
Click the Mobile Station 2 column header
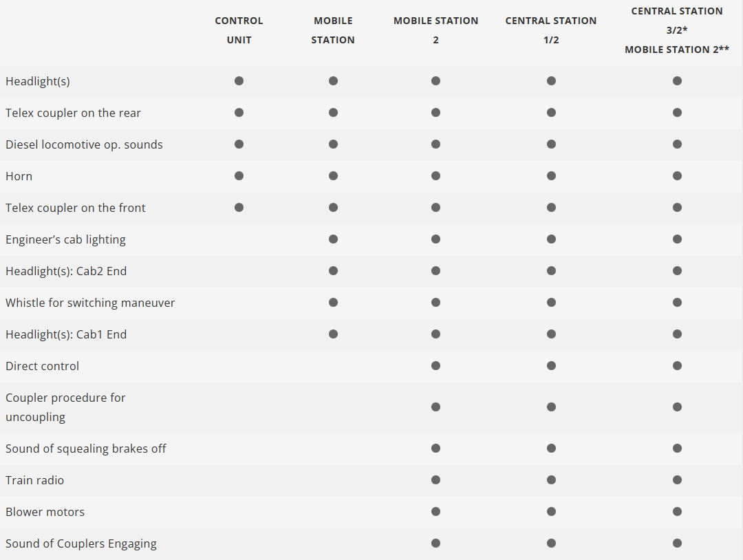point(435,30)
